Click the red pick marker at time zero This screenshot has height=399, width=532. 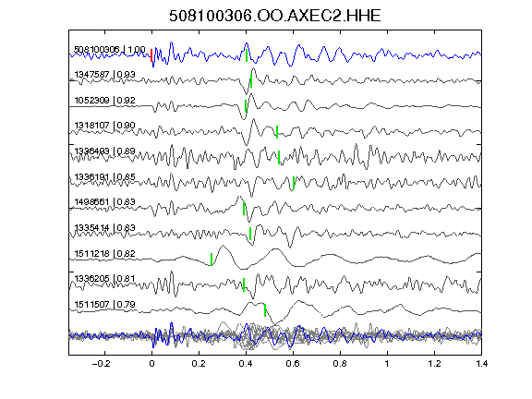(x=151, y=55)
